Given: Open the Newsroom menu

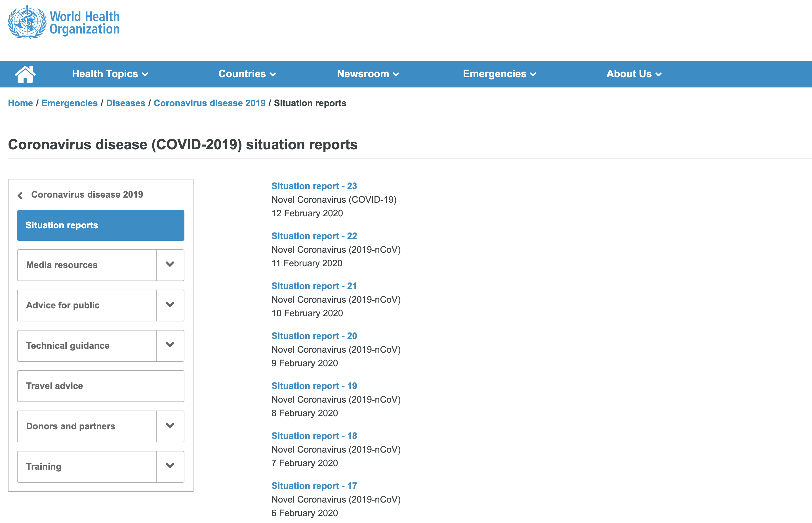Looking at the screenshot, I should tap(367, 74).
